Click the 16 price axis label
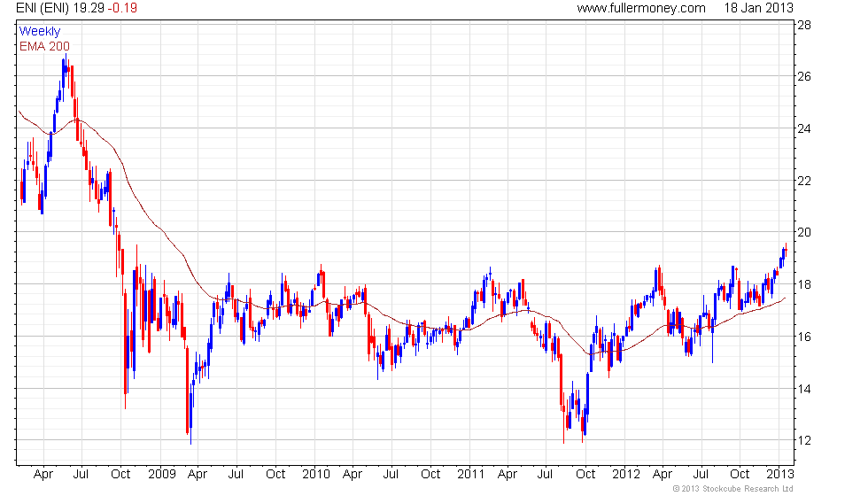 pos(804,337)
